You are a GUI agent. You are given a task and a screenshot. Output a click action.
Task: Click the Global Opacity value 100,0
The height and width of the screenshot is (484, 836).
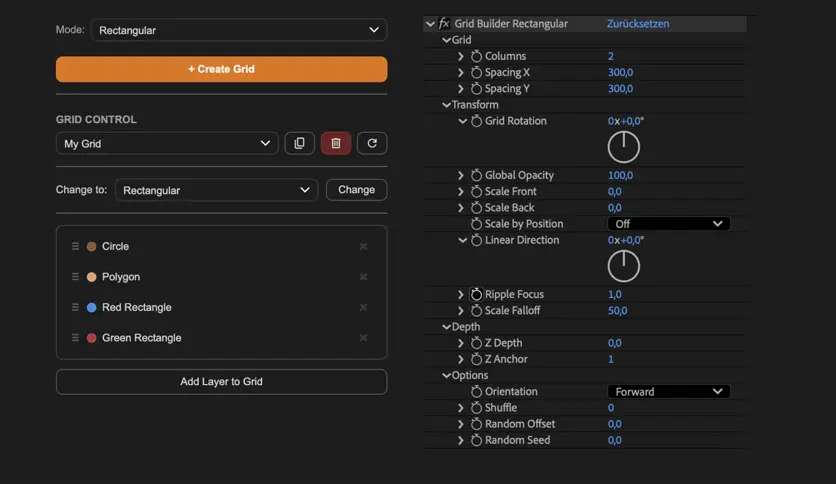coord(621,175)
